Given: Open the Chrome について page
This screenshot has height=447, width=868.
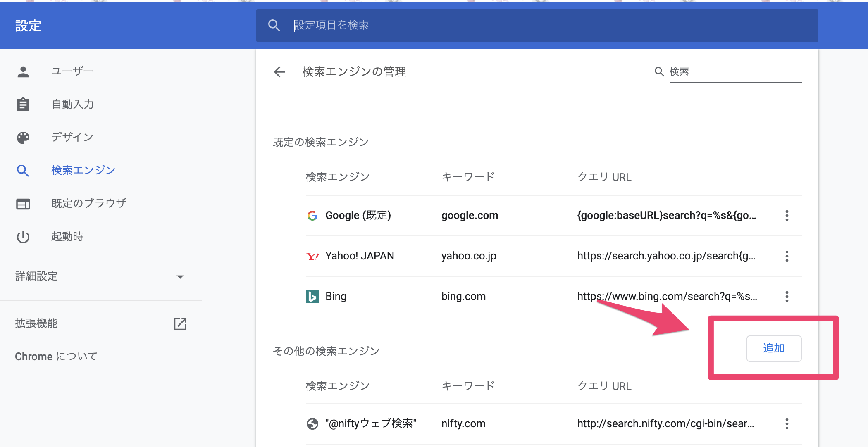Looking at the screenshot, I should point(56,357).
